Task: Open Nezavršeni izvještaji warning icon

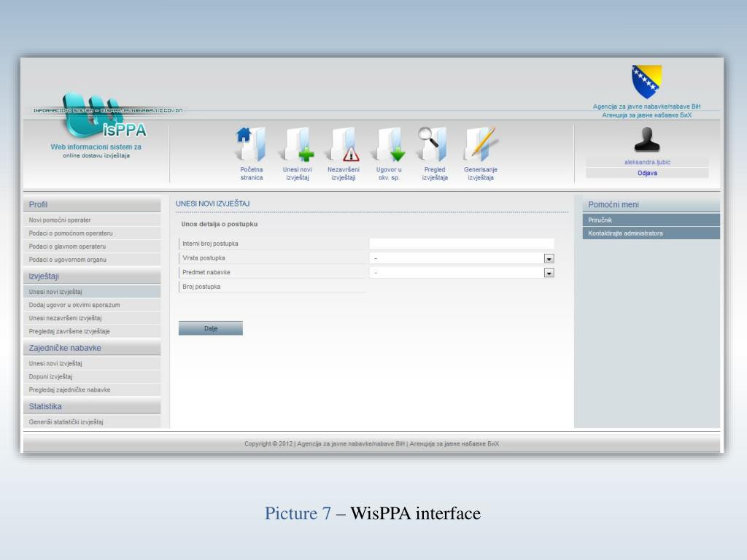Action: point(343,144)
